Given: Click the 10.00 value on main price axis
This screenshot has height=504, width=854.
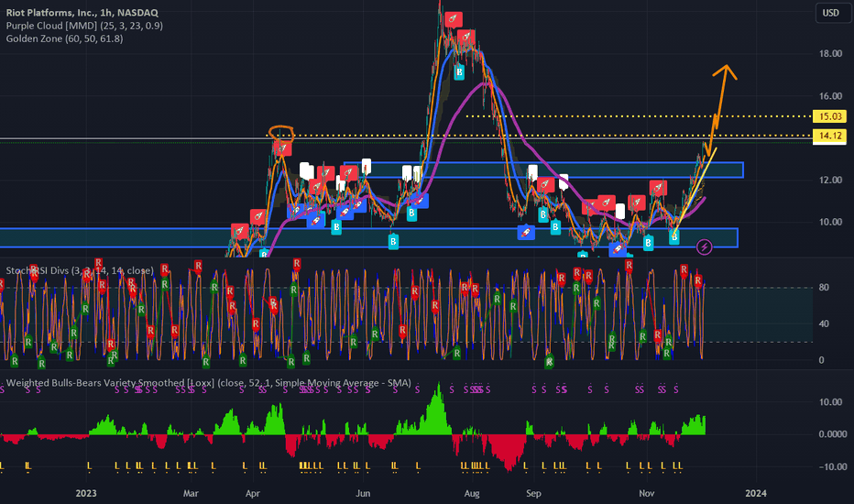Looking at the screenshot, I should [x=830, y=222].
